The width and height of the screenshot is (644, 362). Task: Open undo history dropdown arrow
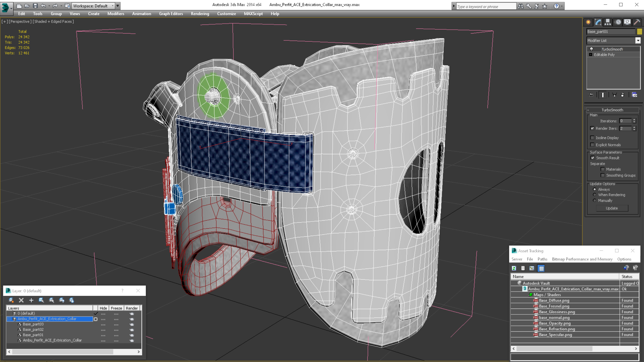pyautogui.click(x=49, y=6)
